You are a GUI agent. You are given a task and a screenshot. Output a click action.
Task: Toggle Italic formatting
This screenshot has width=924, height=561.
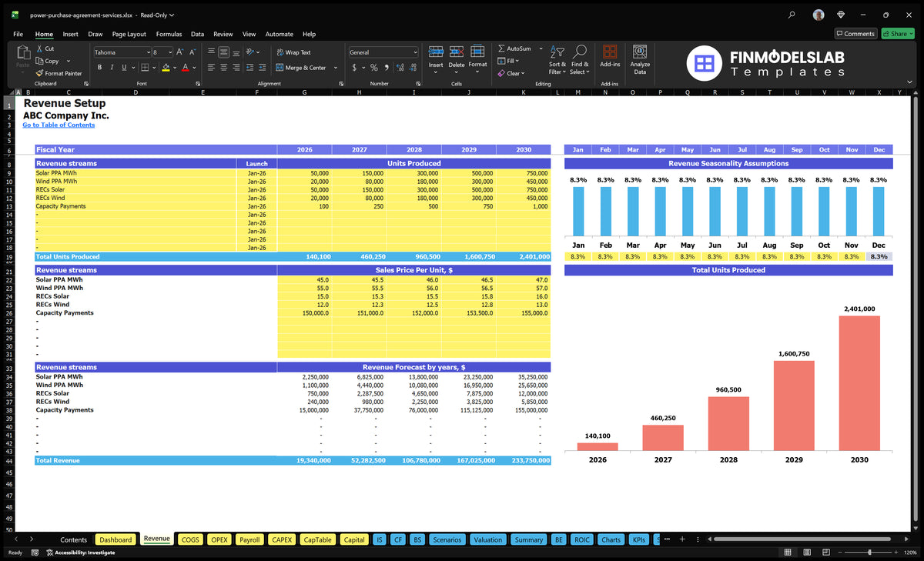click(112, 68)
